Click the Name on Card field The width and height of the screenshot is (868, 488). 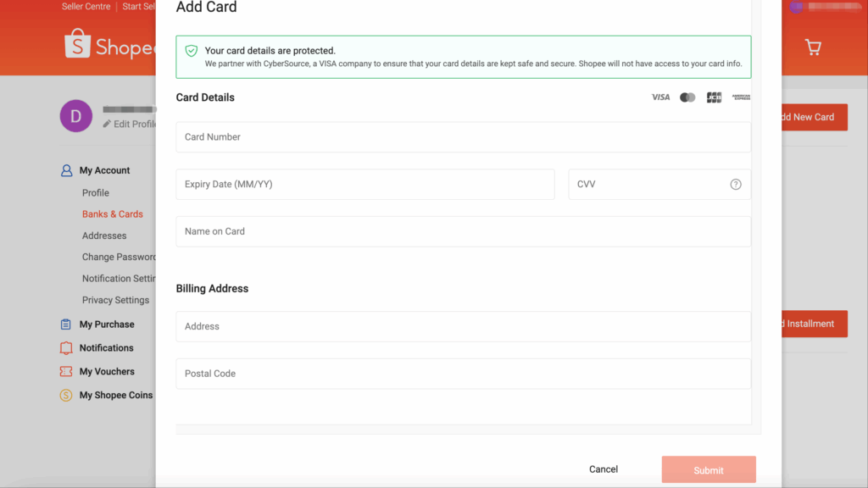(463, 231)
